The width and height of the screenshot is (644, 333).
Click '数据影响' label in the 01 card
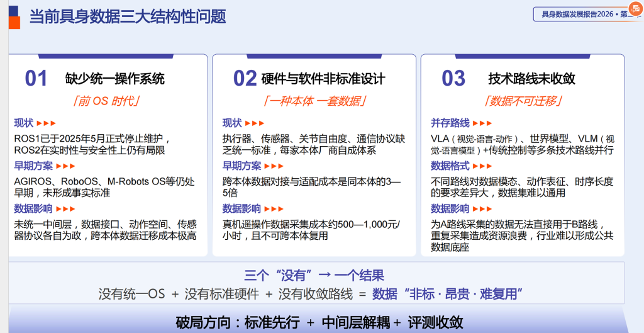click(33, 209)
